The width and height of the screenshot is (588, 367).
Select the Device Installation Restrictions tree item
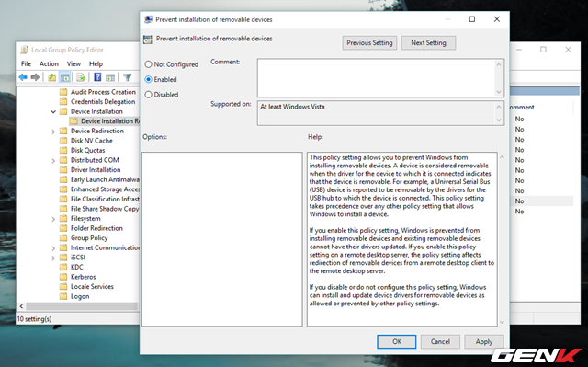click(x=110, y=121)
